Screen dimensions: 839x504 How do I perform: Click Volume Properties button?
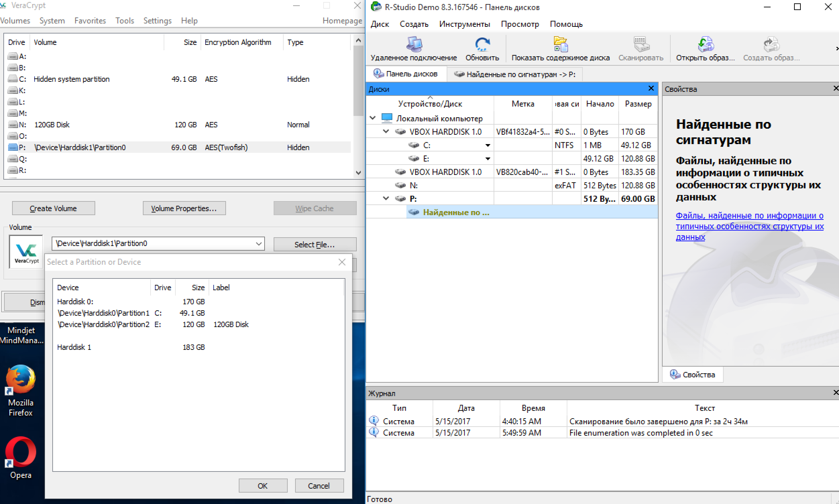click(184, 208)
